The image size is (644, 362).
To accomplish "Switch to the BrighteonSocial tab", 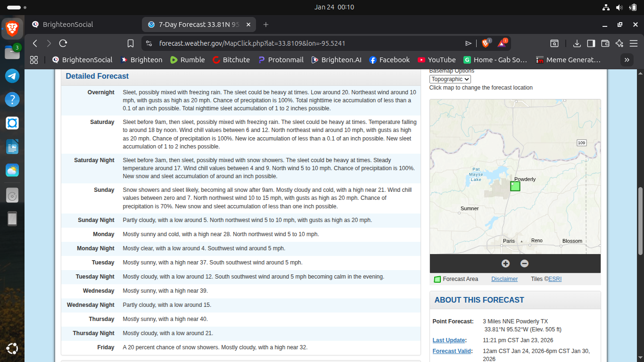I will click(x=68, y=25).
